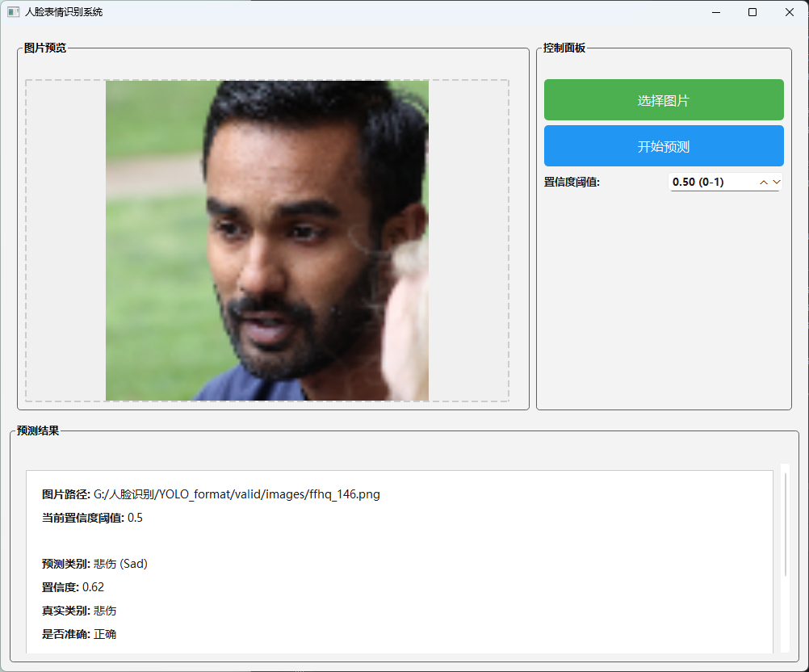Increase confidence threshold with up arrow
The width and height of the screenshot is (809, 672).
pos(763,183)
